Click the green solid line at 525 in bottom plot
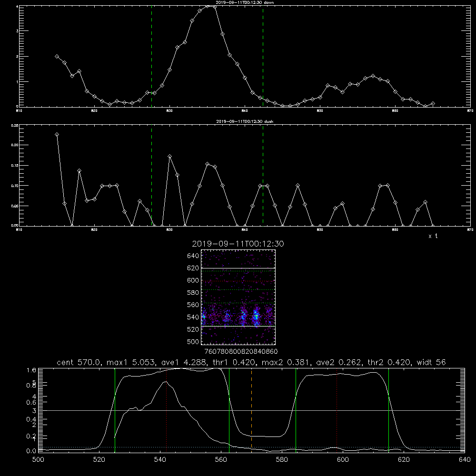 pyautogui.click(x=115, y=410)
